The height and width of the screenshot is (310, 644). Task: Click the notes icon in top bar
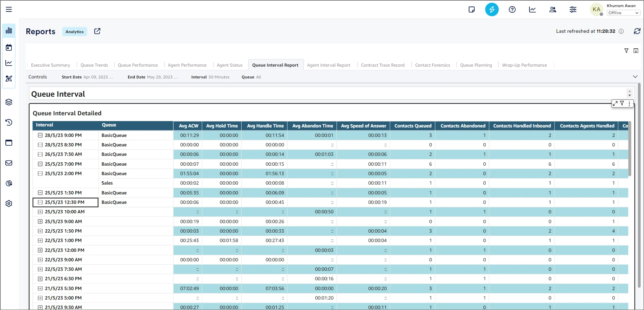(472, 9)
